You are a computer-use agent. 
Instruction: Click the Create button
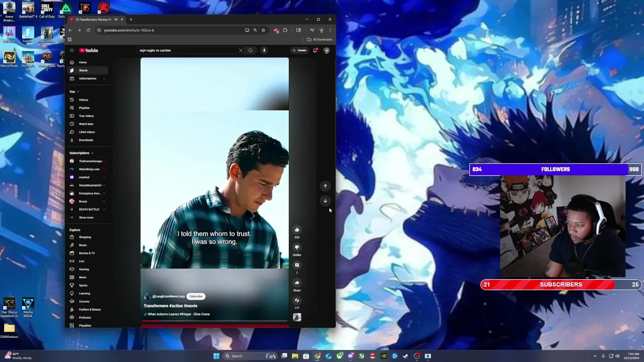coord(299,50)
